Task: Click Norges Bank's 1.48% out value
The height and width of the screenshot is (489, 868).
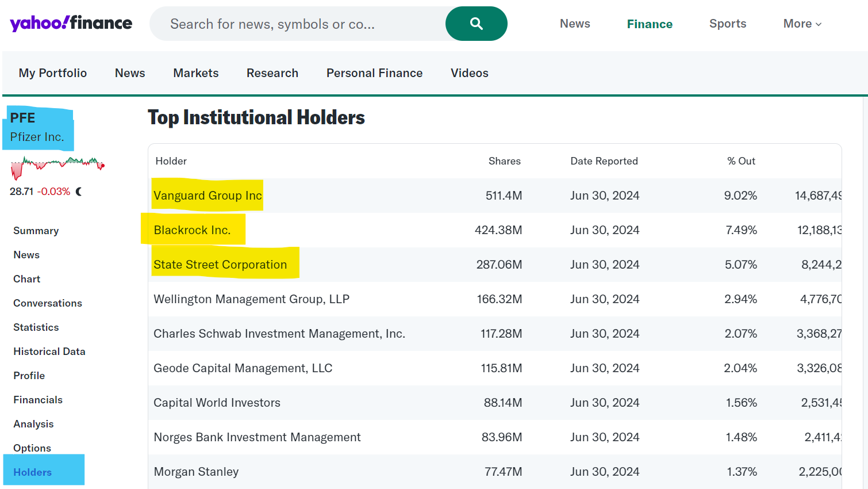Action: (742, 437)
